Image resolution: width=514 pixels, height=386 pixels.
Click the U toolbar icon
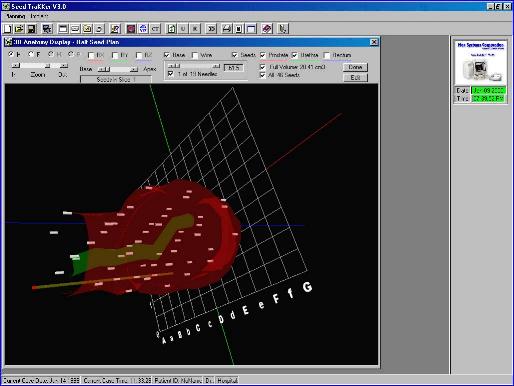coord(183,29)
